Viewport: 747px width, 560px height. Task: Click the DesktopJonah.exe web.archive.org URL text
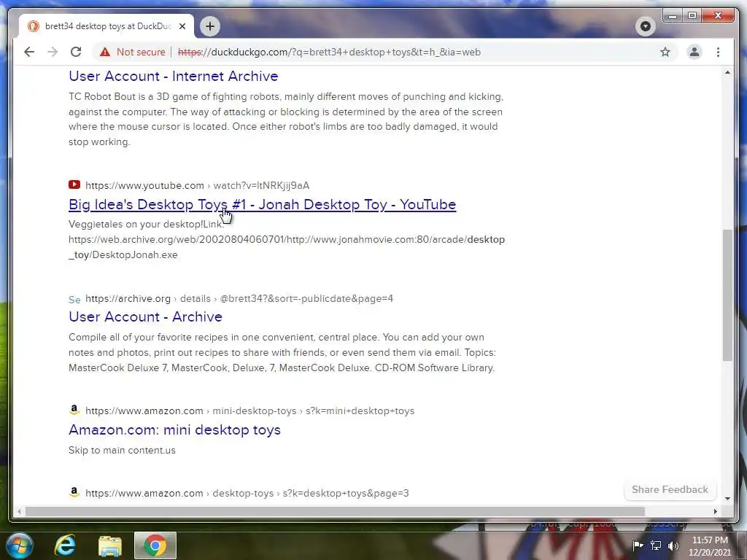(x=287, y=247)
